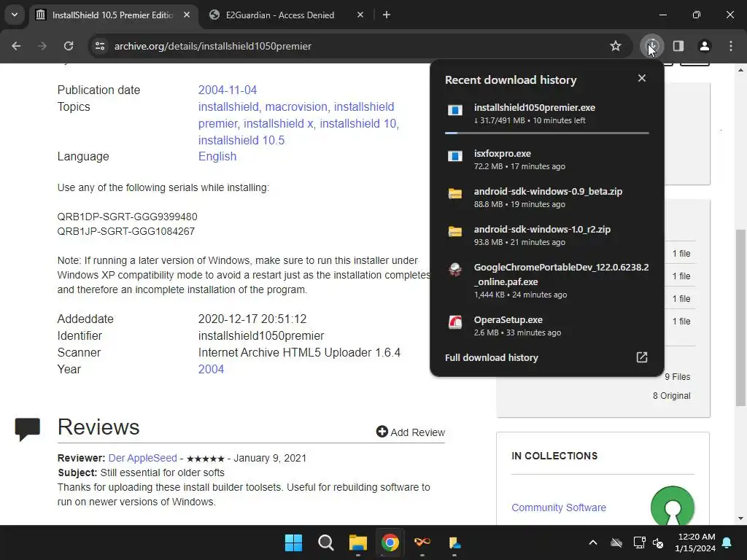747x560 pixels.
Task: Open Windows taskbar search
Action: (326, 542)
